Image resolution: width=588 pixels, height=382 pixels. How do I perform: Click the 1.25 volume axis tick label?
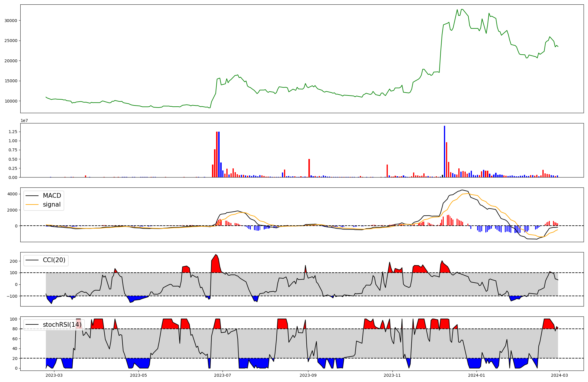[x=13, y=132]
